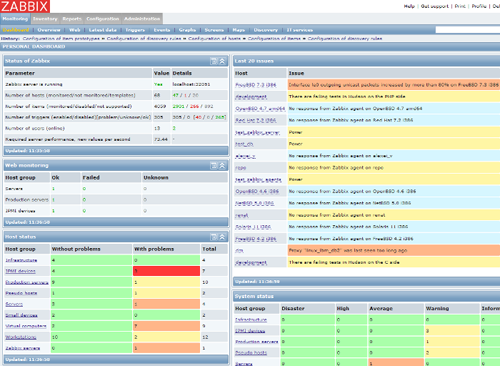Click the Workstations host group link
This screenshot has height=366, width=500.
[x=21, y=337]
